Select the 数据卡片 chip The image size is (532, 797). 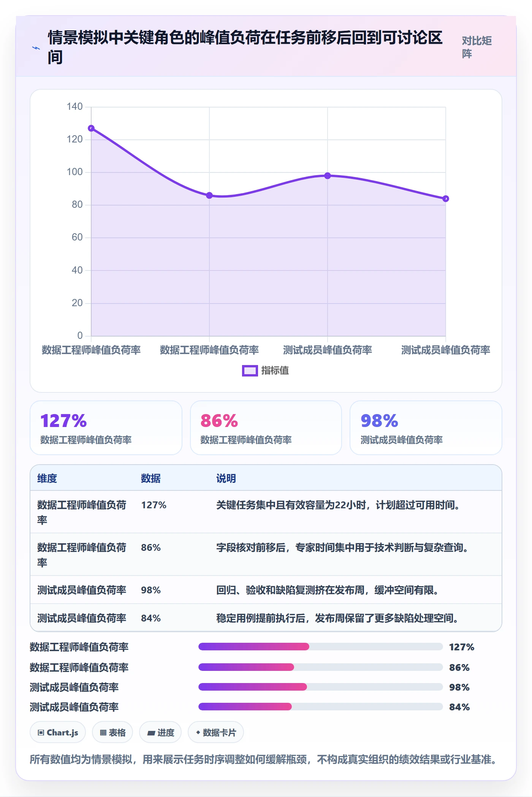coord(216,732)
